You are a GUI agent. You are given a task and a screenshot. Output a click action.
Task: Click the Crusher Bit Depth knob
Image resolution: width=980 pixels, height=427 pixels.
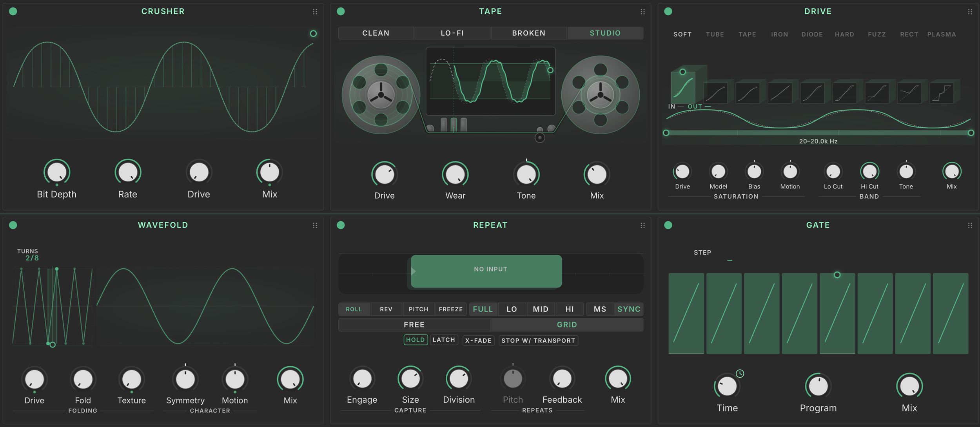[57, 172]
